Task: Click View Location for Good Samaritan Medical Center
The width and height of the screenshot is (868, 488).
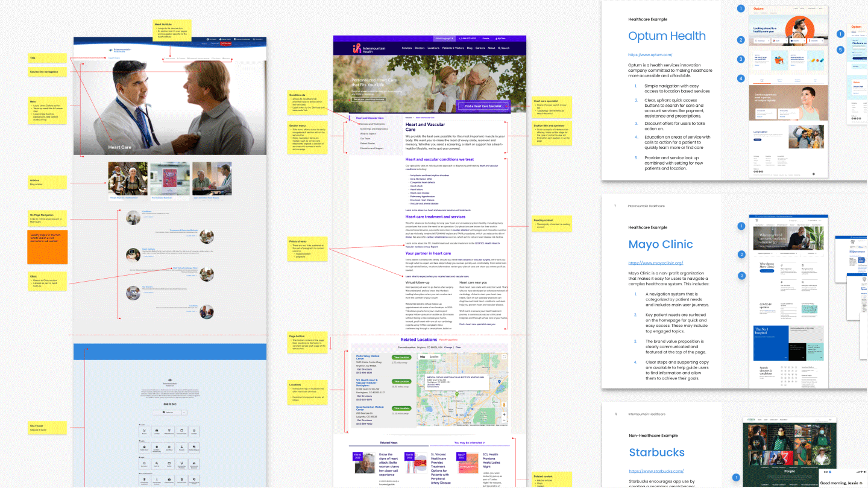Action: tap(401, 409)
